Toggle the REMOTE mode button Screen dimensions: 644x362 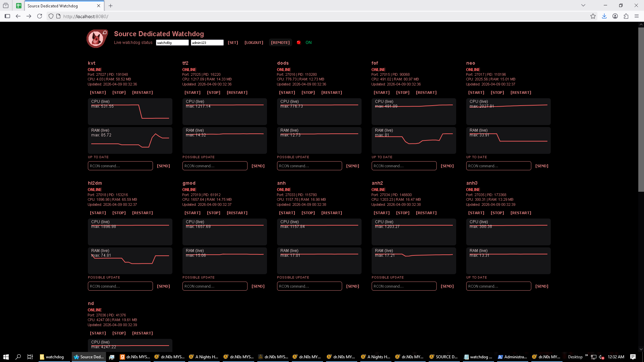click(x=280, y=43)
